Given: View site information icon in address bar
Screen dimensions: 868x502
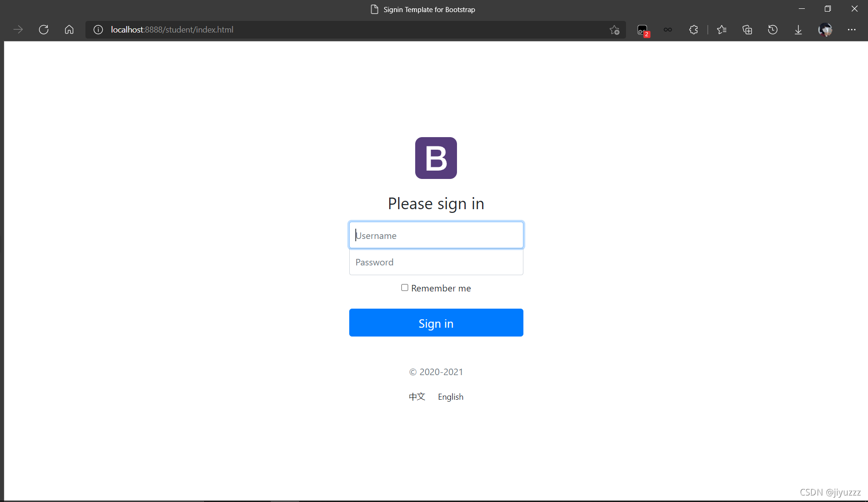Looking at the screenshot, I should 98,30.
